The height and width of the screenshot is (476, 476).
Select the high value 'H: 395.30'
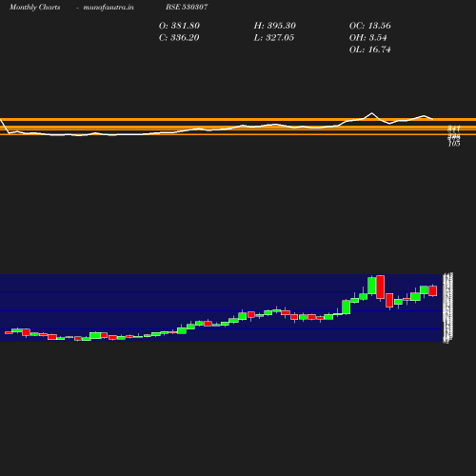(x=274, y=26)
